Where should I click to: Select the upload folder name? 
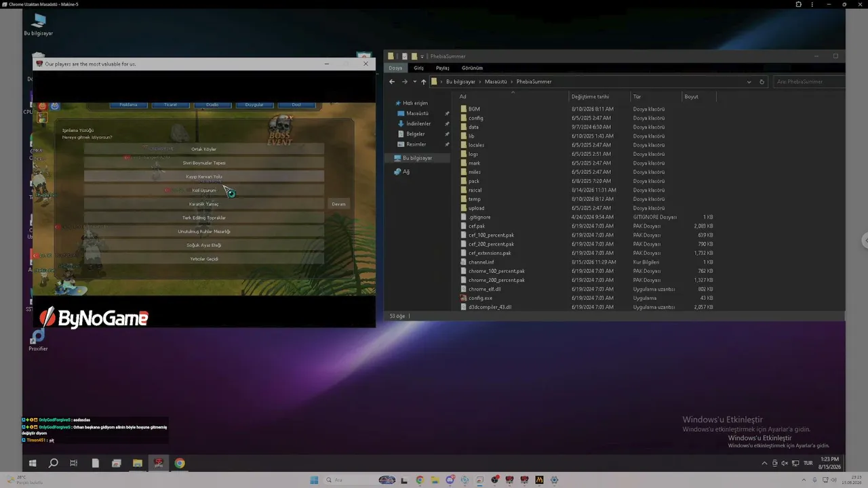(476, 208)
